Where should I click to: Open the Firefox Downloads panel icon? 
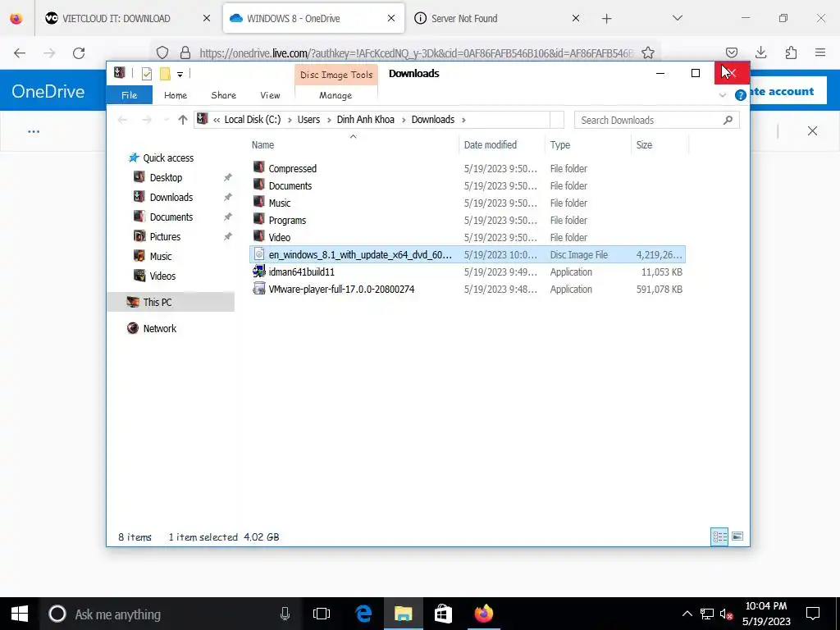click(760, 52)
